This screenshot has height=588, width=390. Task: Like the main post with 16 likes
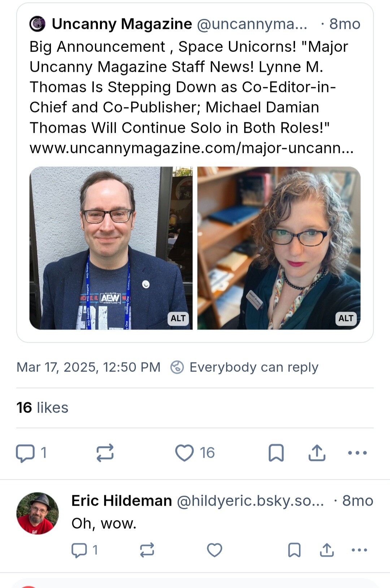click(185, 453)
